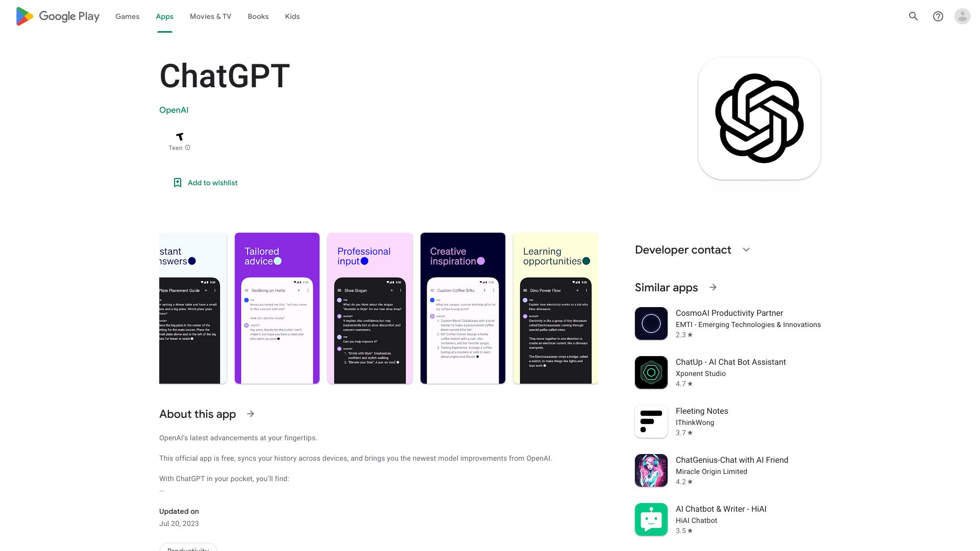Toggle the Teen content rating info
This screenshot has height=551, width=980.
[x=187, y=147]
